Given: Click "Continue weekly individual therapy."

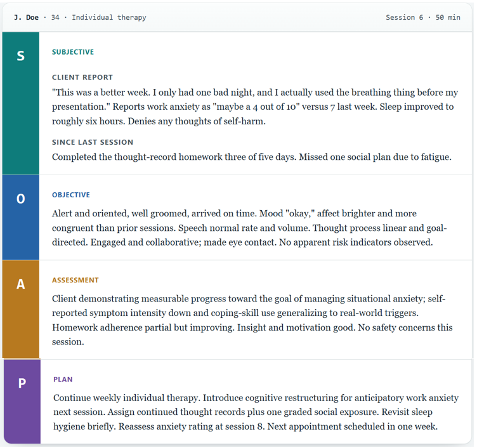Looking at the screenshot, I should [x=127, y=398].
